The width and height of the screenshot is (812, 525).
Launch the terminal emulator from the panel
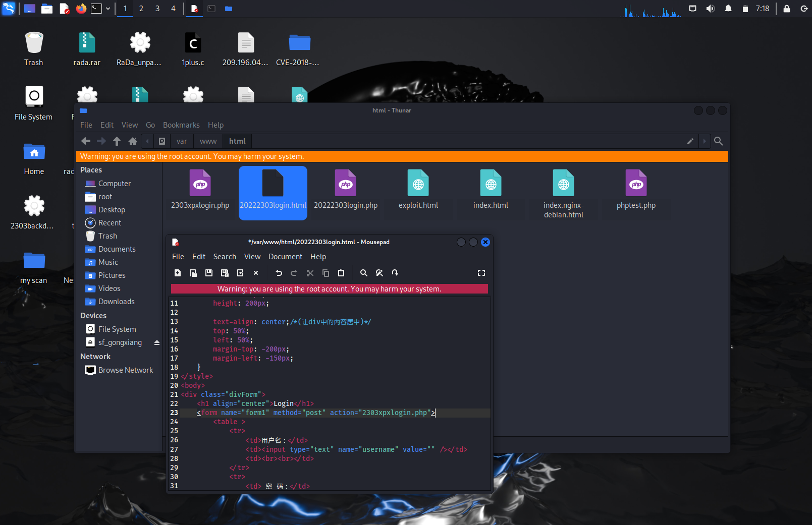pos(96,9)
